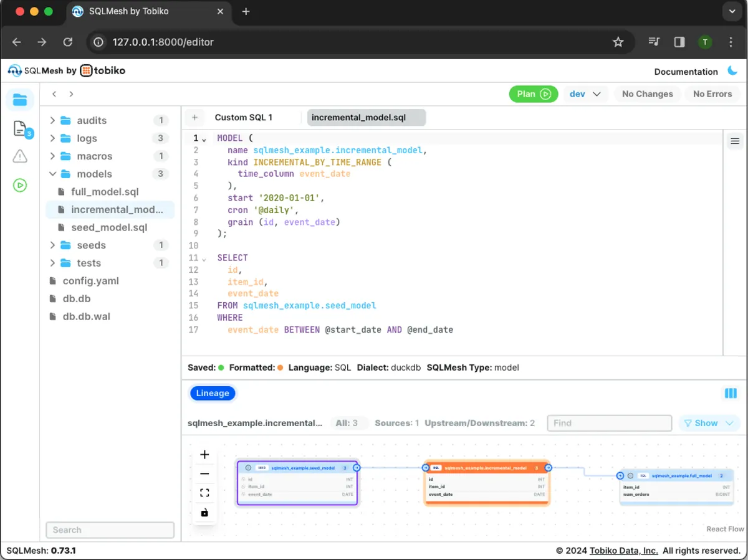Add a new editor tab with plus
Screen dimensions: 748x560
point(194,118)
